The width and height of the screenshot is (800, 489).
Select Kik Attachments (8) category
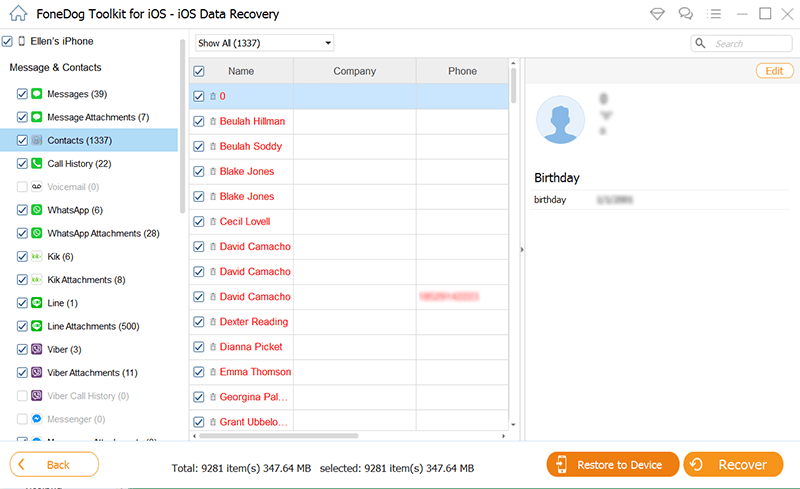coord(86,280)
